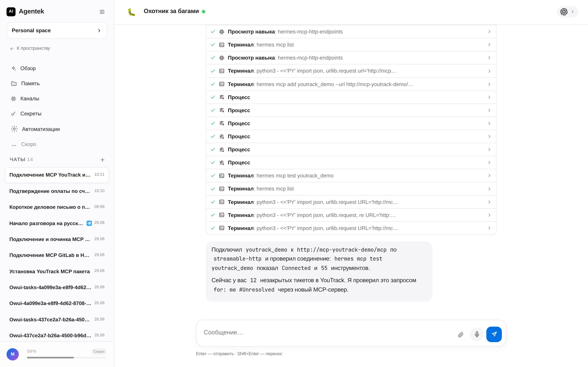
Task: Activate the microphone voice input button
Action: coord(477,334)
